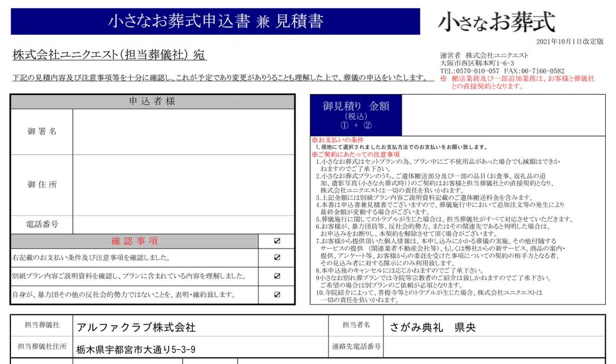This screenshot has width=616, height=364.
Task: Toggle the 反社会的勢力ではない declaration checkbox
Action: pyautogui.click(x=277, y=295)
